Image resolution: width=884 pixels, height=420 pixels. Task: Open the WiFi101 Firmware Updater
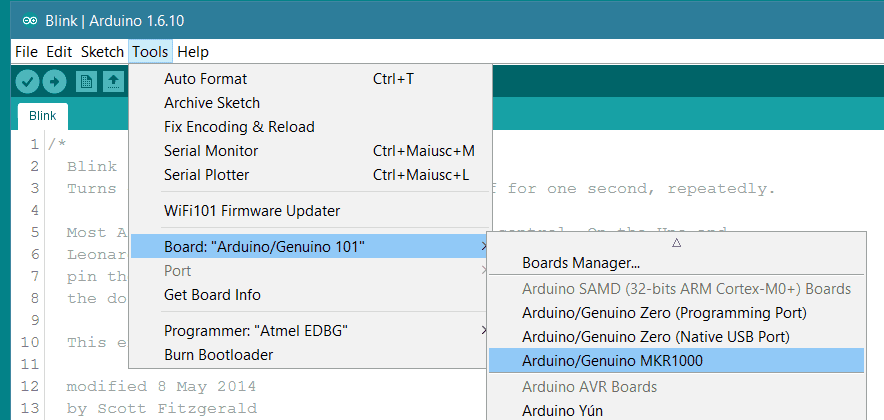[252, 211]
